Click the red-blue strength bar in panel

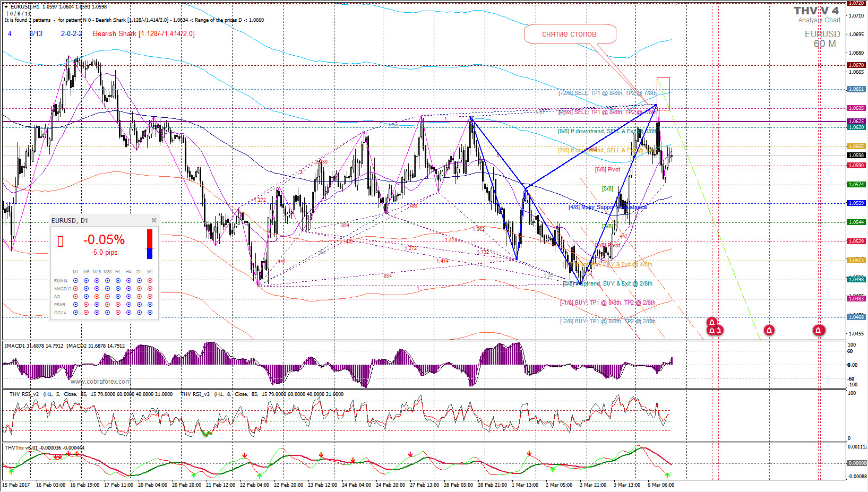[x=150, y=244]
